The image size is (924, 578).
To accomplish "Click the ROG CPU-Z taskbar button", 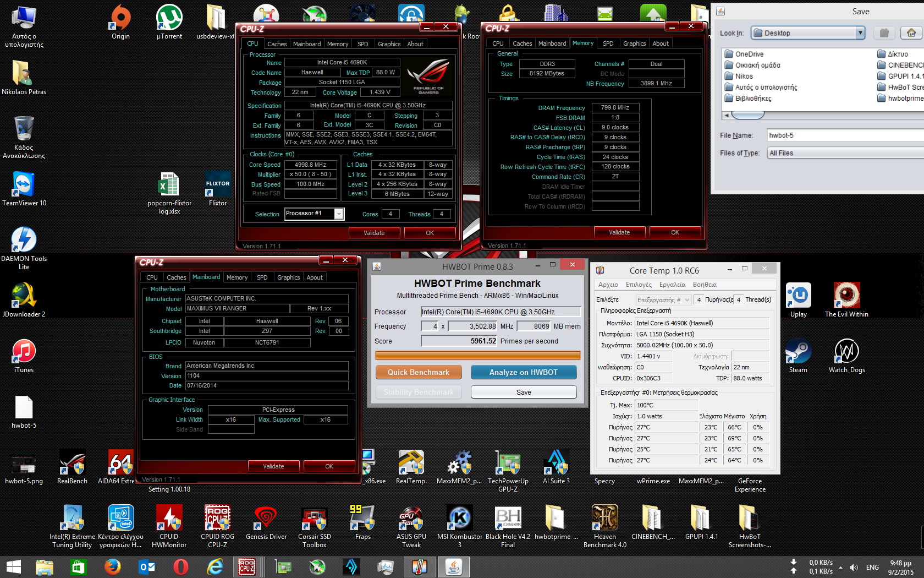I will click(x=247, y=566).
